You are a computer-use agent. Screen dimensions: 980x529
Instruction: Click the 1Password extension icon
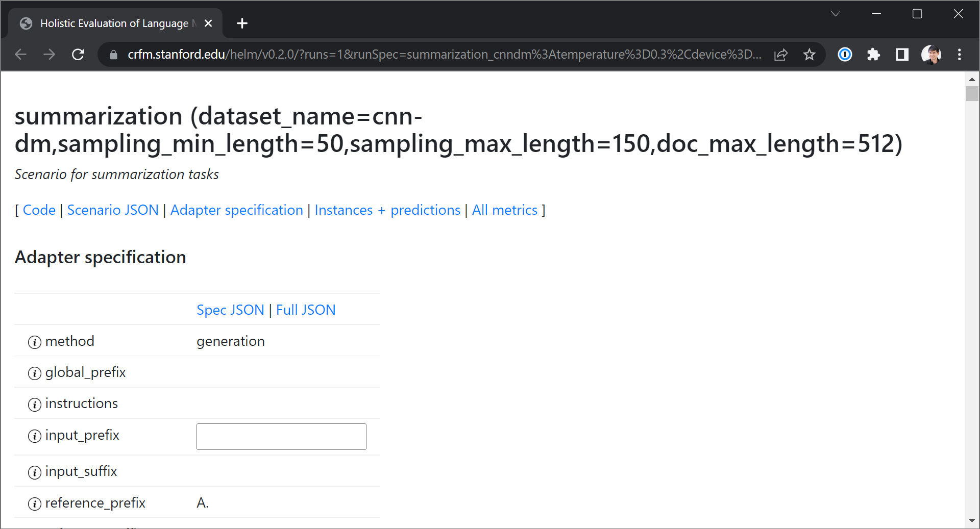point(845,55)
